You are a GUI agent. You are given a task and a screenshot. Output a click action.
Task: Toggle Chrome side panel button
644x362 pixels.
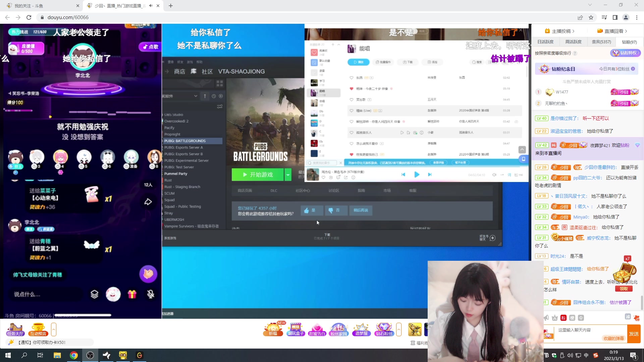click(615, 17)
